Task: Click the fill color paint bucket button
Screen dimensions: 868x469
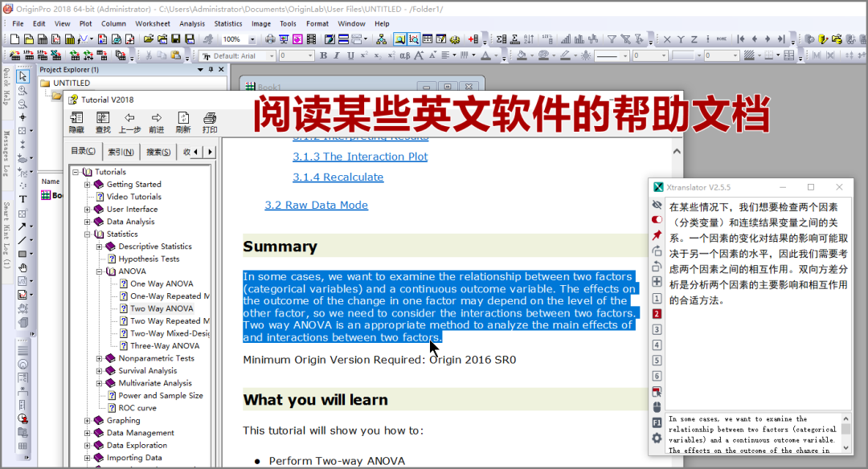Action: [x=522, y=55]
